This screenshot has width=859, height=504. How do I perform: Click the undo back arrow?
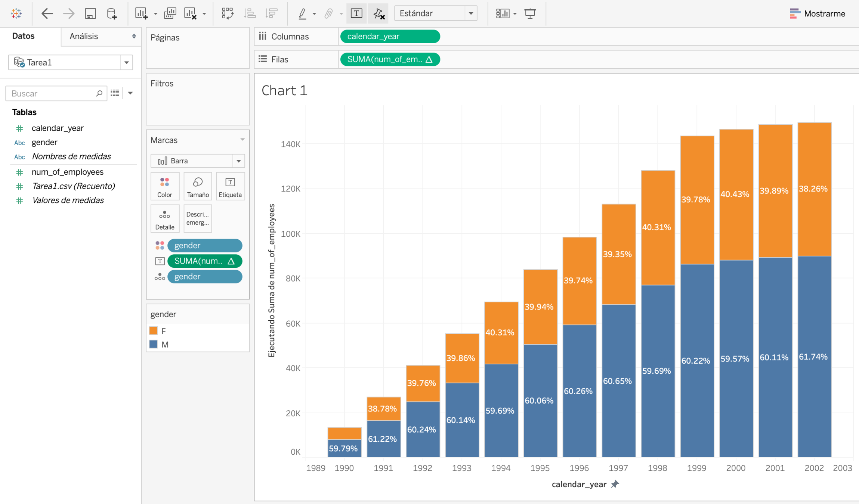47,13
